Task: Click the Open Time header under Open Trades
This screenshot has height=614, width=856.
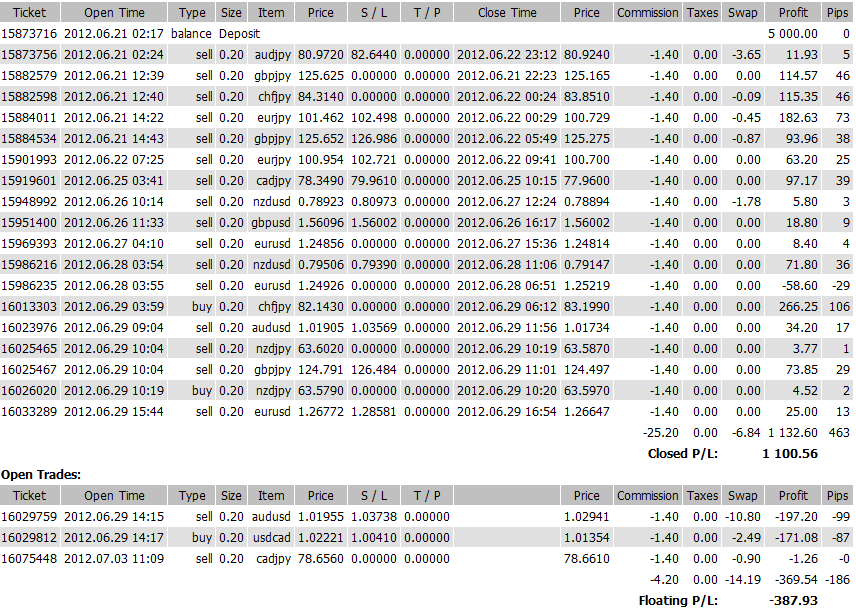Action: 114,496
